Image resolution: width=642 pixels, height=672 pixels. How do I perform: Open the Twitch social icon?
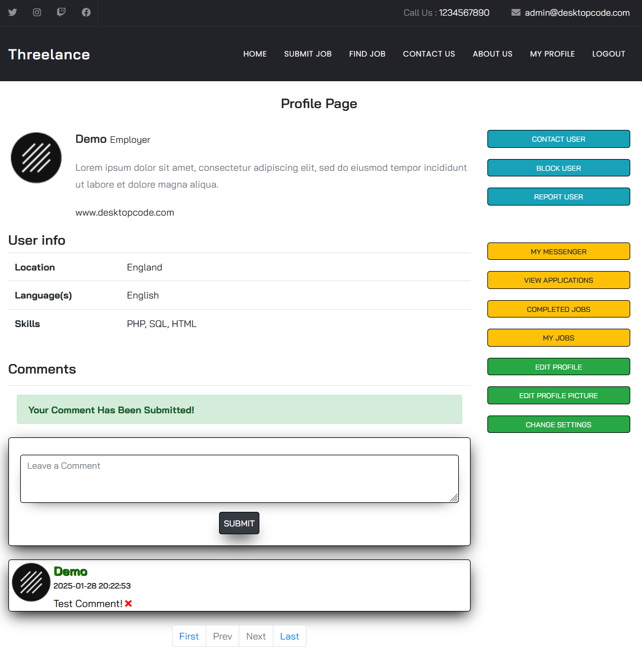(x=61, y=12)
